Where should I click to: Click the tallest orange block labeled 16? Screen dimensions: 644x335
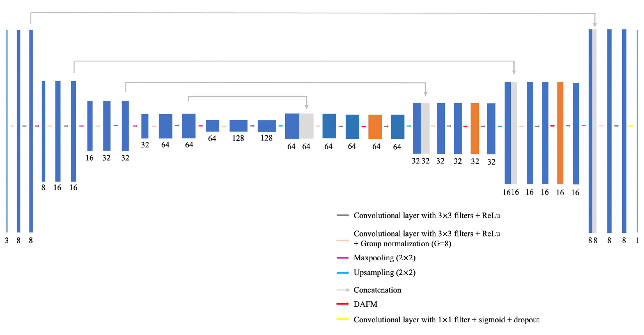tap(560, 133)
